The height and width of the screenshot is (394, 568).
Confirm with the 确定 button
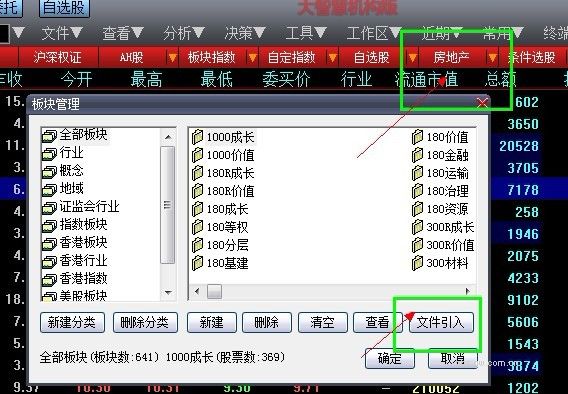[390, 359]
